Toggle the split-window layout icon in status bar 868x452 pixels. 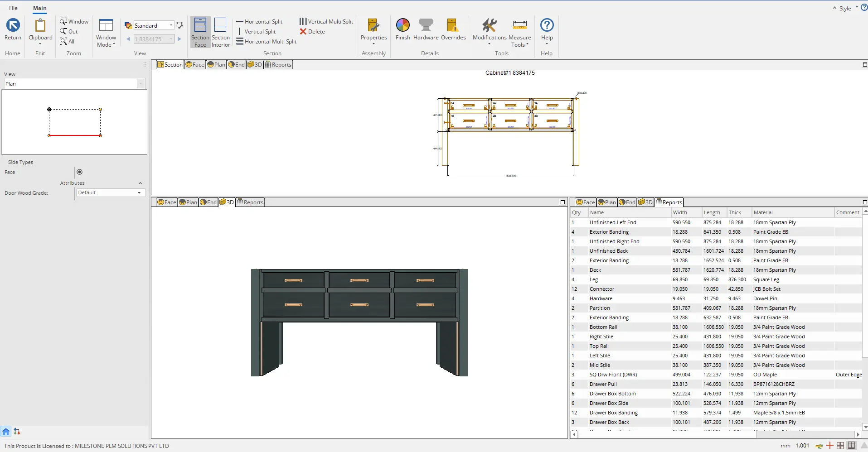click(x=852, y=445)
